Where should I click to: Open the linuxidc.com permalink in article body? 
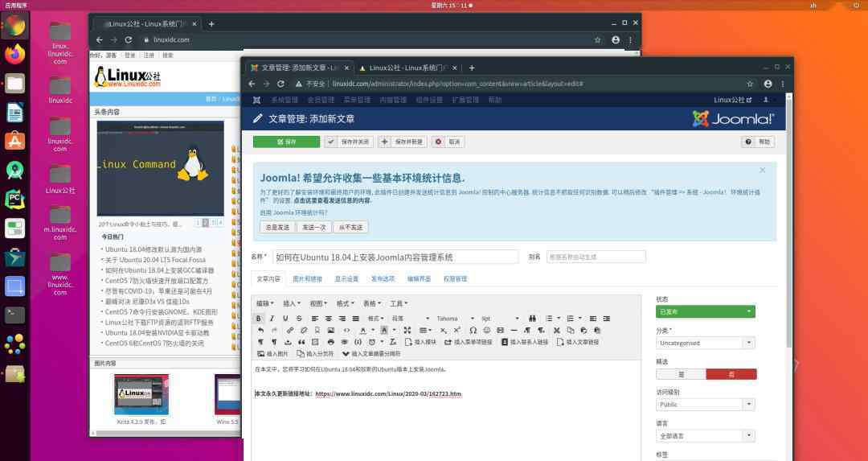(x=388, y=394)
